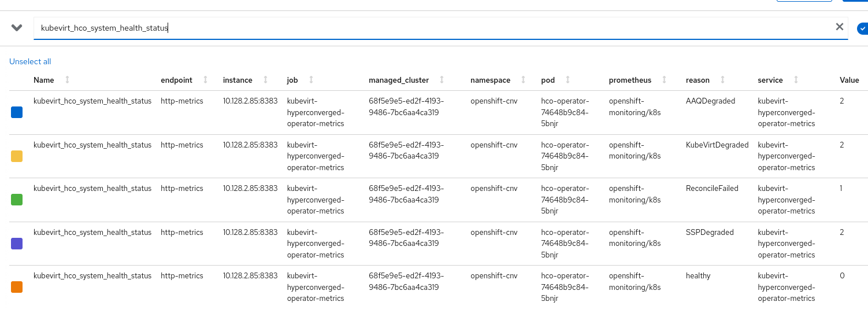Click value 2 in KubeVirtDegraded row
868x309 pixels.
tap(842, 145)
